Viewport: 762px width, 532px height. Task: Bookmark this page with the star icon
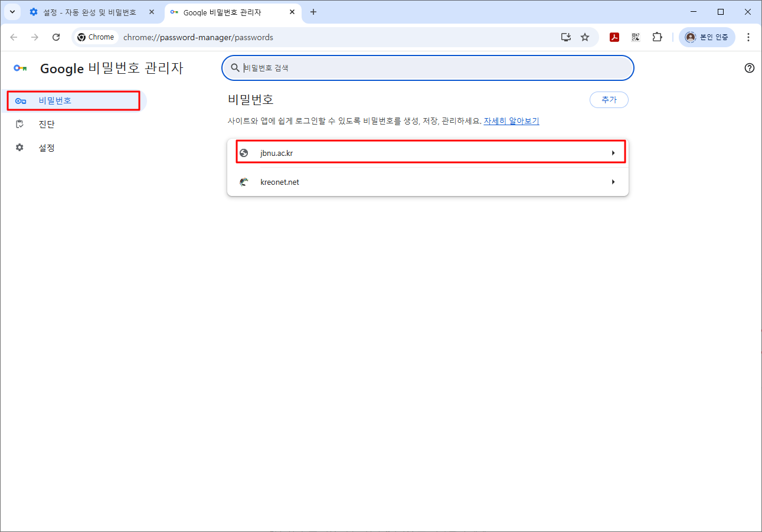coord(585,37)
